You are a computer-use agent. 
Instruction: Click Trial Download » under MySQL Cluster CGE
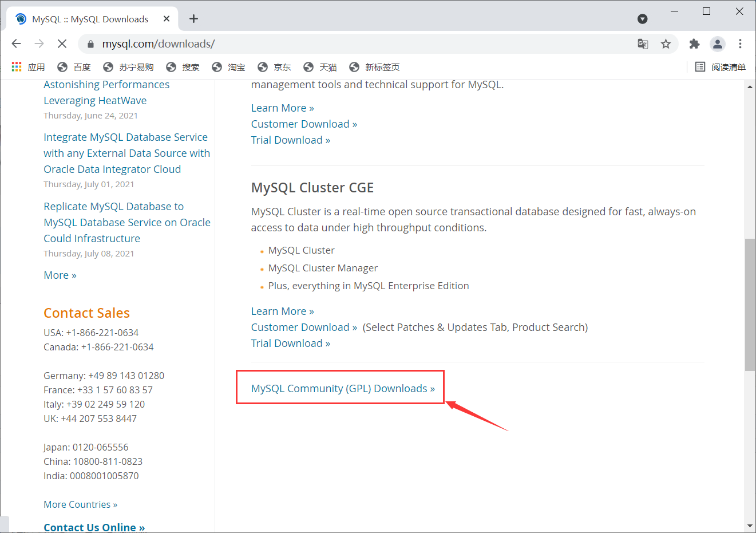coord(291,344)
